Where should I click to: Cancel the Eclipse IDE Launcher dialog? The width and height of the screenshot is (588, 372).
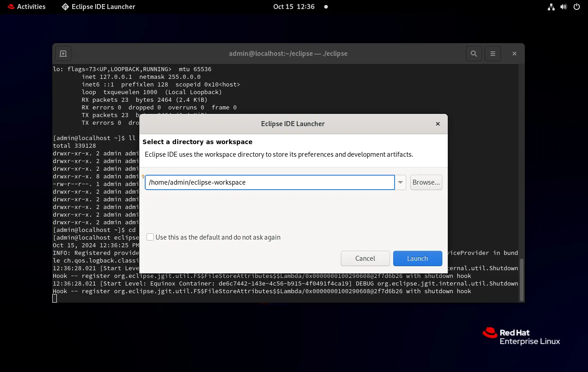click(x=365, y=259)
